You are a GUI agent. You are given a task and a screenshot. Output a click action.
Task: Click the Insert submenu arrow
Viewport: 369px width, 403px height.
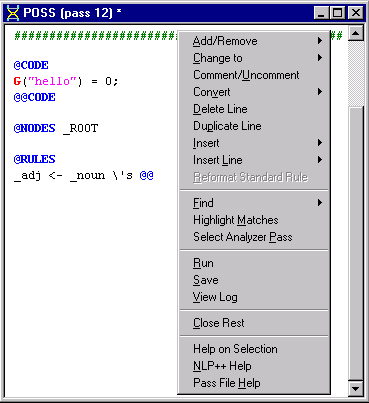tap(320, 143)
